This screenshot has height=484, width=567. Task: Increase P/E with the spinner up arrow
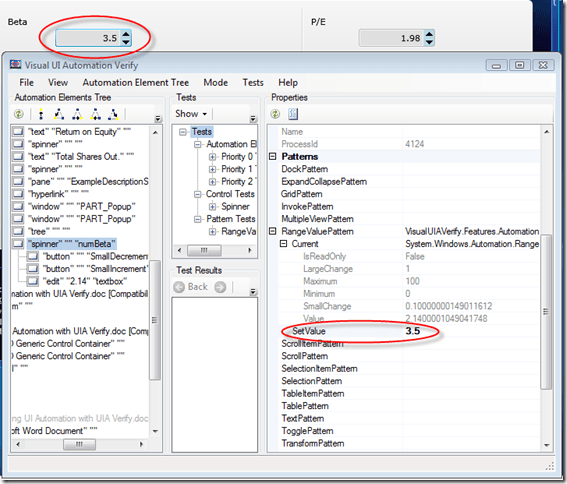[x=429, y=34]
